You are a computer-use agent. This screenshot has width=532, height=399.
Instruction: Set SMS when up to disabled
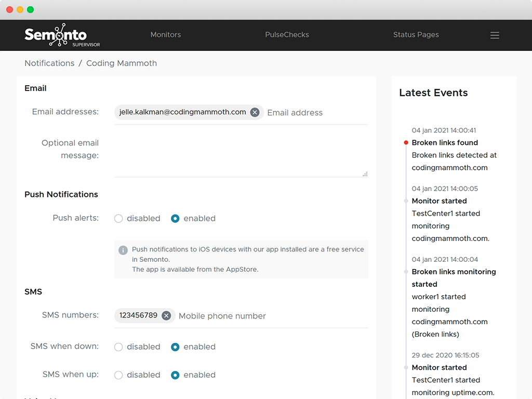point(118,375)
